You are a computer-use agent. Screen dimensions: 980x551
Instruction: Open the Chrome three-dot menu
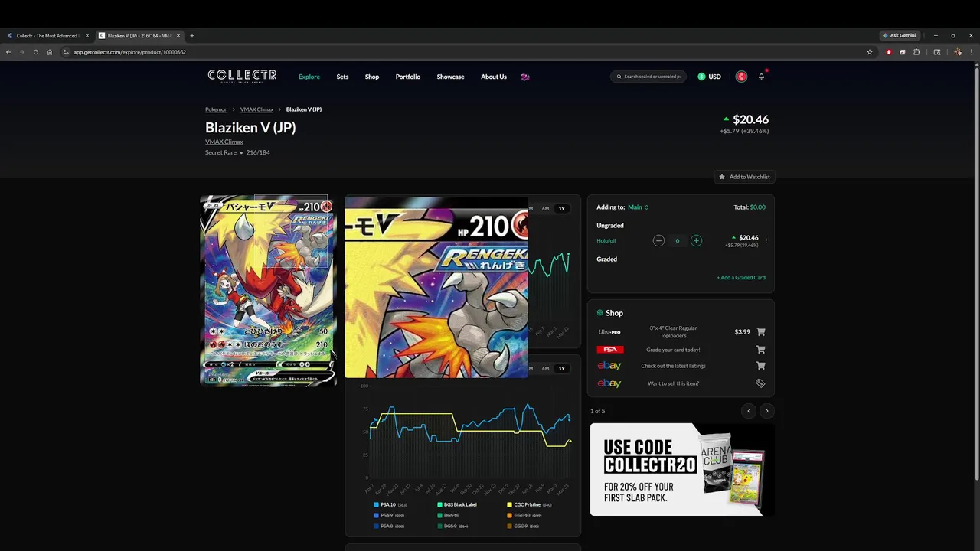tap(972, 52)
